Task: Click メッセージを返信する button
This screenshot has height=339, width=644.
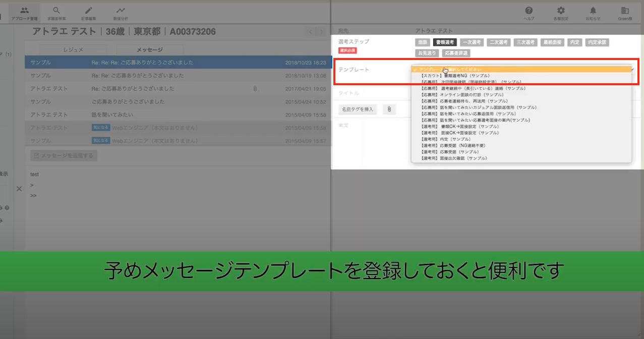Action: coord(64,156)
